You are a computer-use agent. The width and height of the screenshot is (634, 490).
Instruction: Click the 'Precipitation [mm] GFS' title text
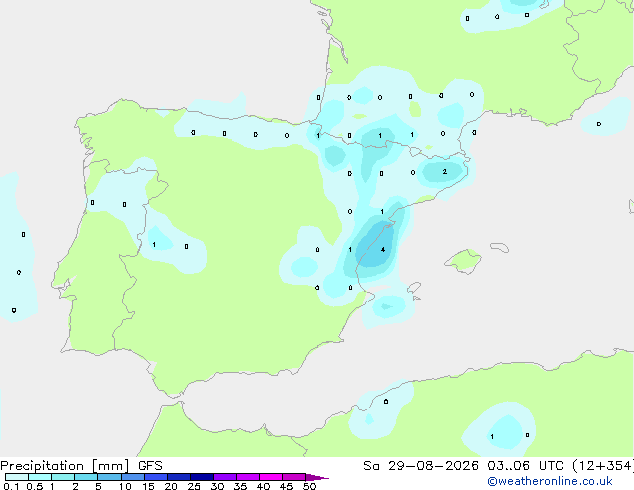[81, 466]
